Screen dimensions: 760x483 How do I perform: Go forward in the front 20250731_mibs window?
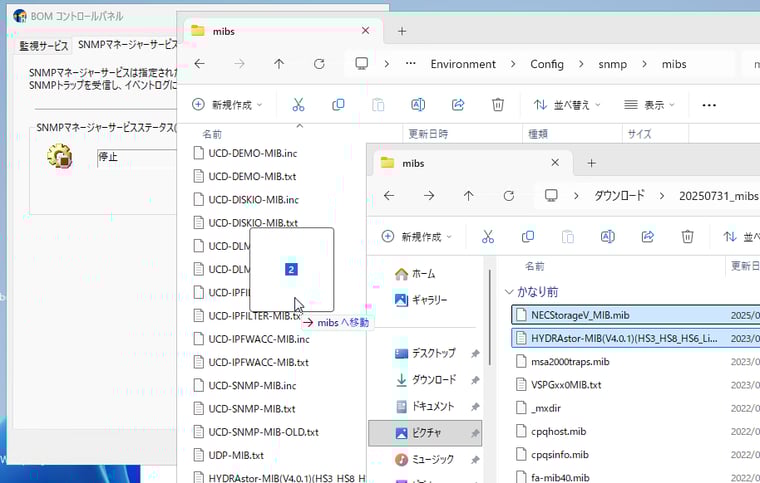click(x=429, y=196)
